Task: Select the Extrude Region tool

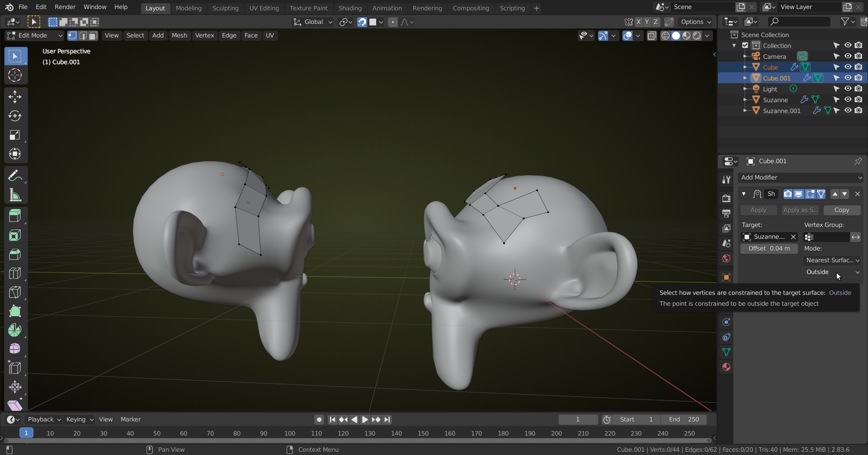Action: 15,216
